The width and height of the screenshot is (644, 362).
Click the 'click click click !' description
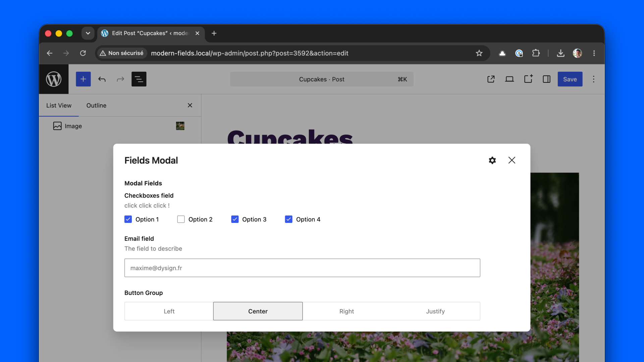coord(147,205)
